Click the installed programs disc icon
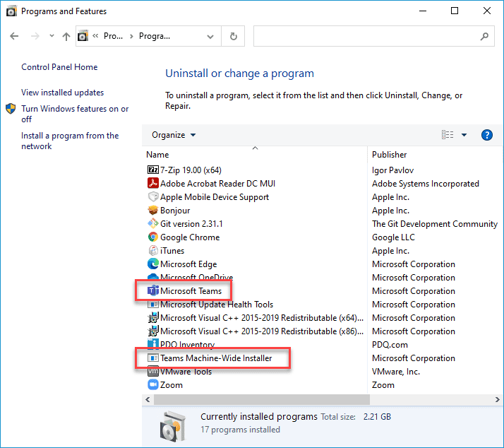The width and height of the screenshot is (504, 448). click(173, 426)
